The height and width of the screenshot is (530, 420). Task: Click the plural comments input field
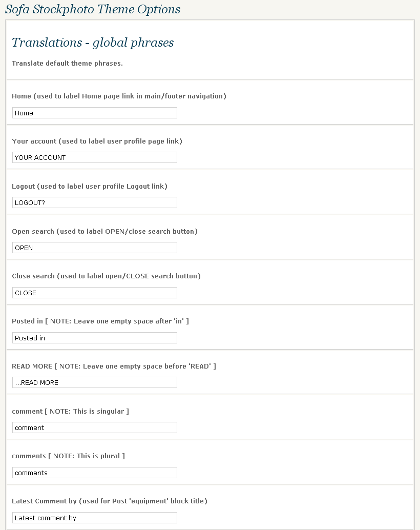[95, 473]
